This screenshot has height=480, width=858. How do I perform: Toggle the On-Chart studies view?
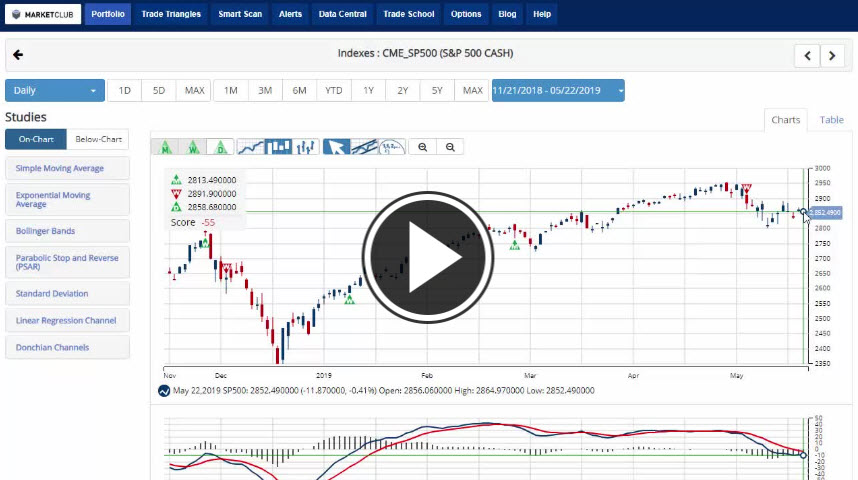pos(36,140)
